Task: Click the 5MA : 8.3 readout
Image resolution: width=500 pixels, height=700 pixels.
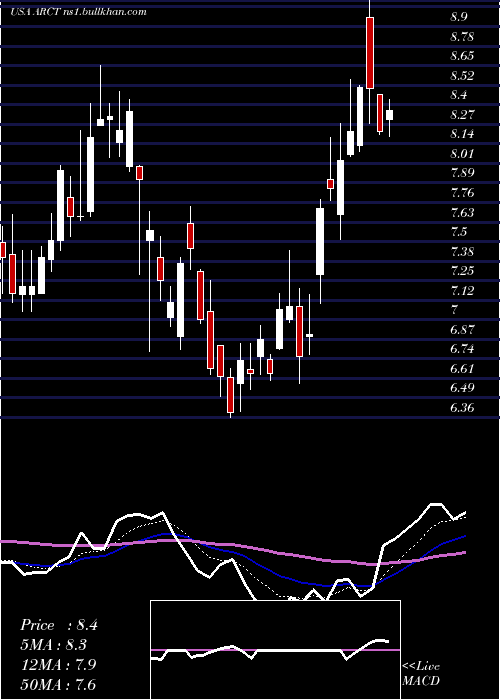Action: click(54, 645)
